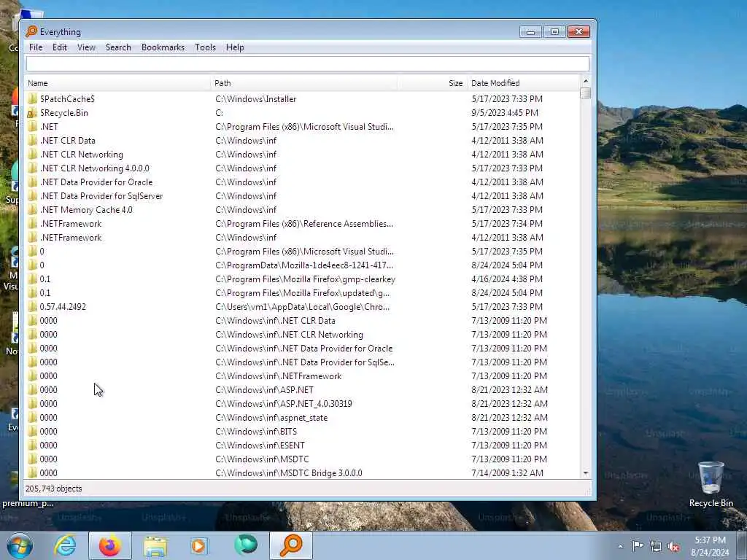747x560 pixels.
Task: Open the File menu
Action: [x=36, y=47]
